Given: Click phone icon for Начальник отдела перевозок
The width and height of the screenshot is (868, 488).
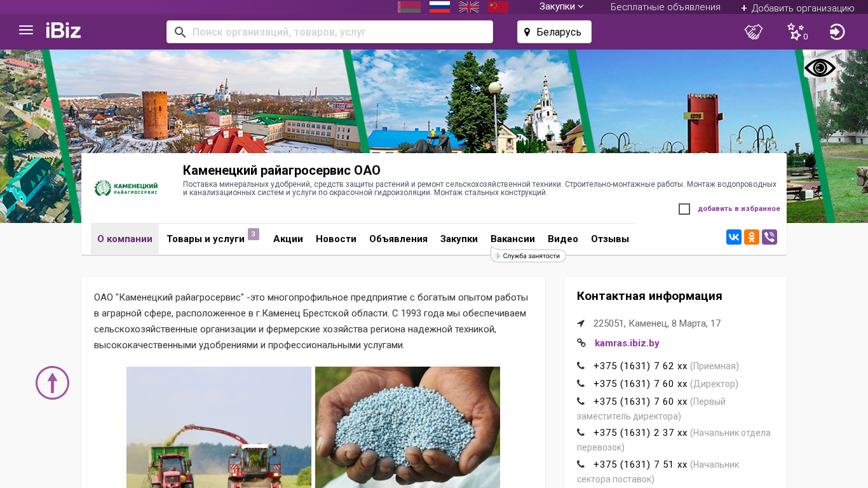Looking at the screenshot, I should [x=581, y=433].
